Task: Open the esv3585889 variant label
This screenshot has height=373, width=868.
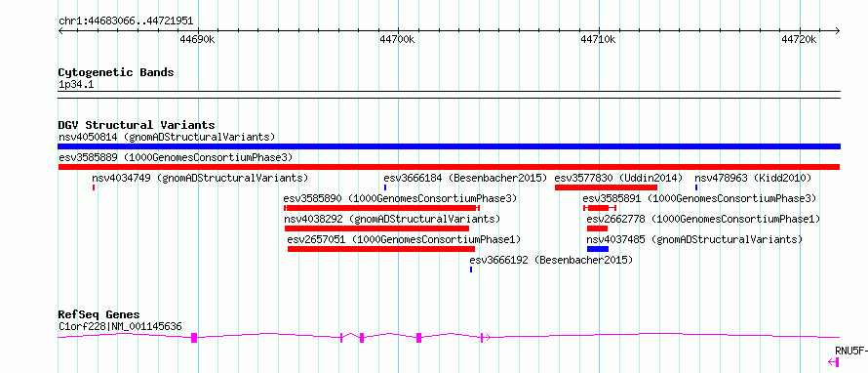Action: tap(176, 157)
